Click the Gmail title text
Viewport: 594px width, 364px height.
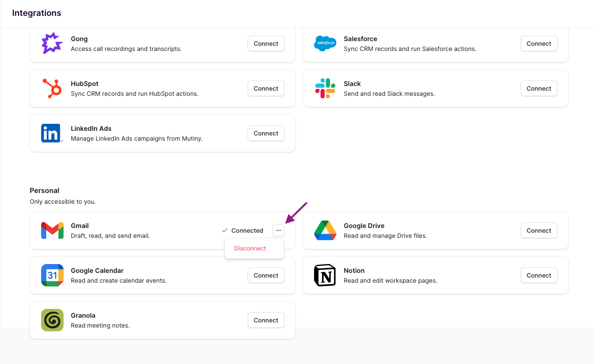(79, 226)
